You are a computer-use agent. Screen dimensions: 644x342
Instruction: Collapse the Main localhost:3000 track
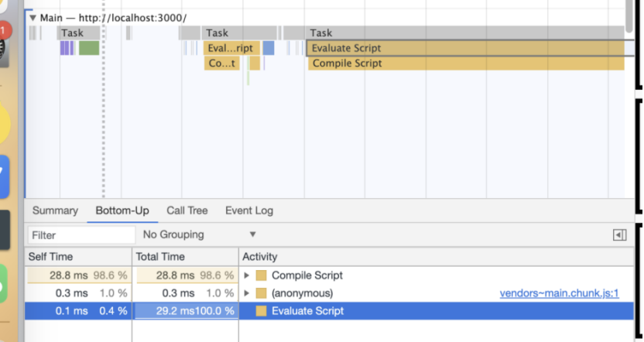[33, 17]
